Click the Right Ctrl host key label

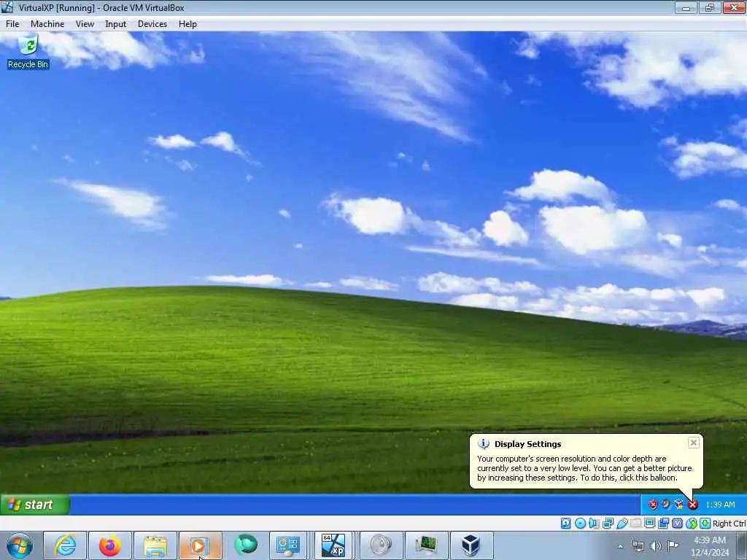[x=729, y=524]
